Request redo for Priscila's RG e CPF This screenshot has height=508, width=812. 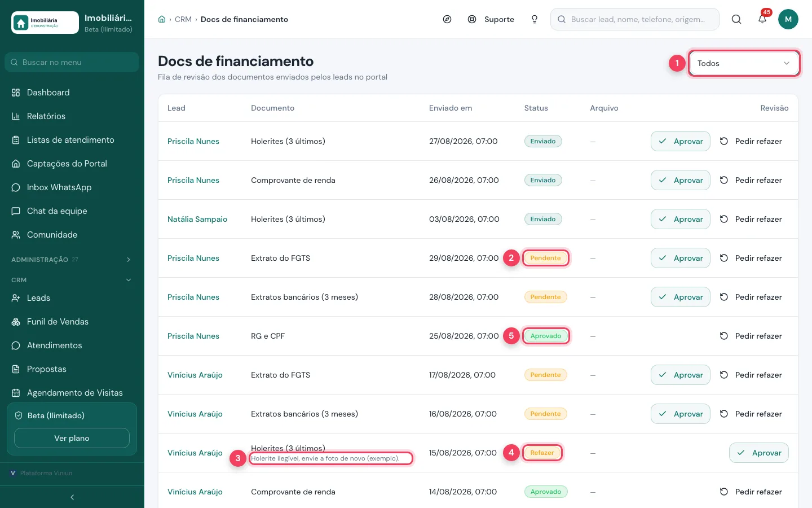tap(751, 336)
